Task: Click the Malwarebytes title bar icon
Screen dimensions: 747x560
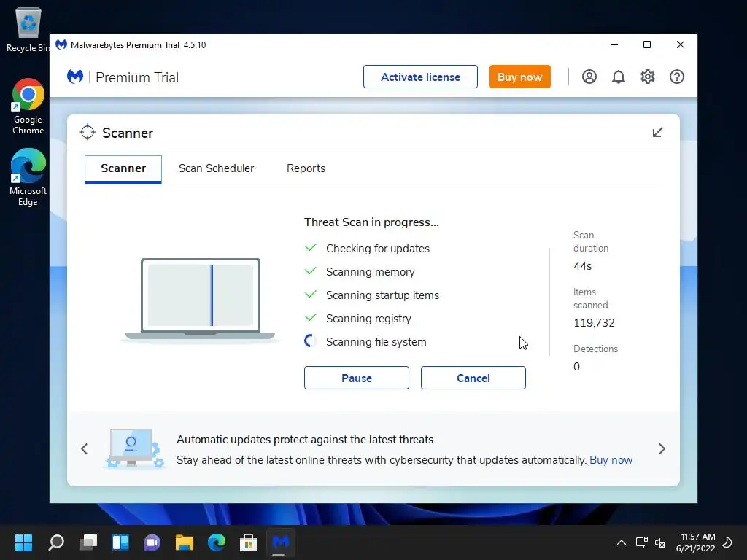Action: pos(61,44)
